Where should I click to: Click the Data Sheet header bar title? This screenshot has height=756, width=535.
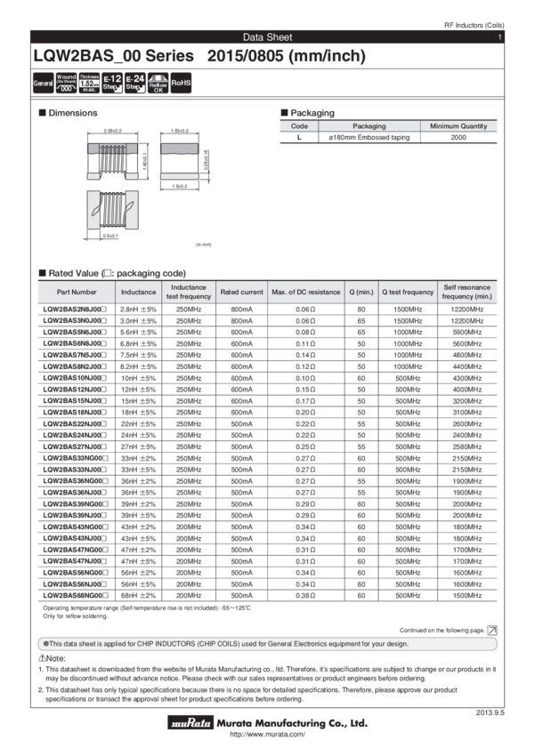point(267,37)
